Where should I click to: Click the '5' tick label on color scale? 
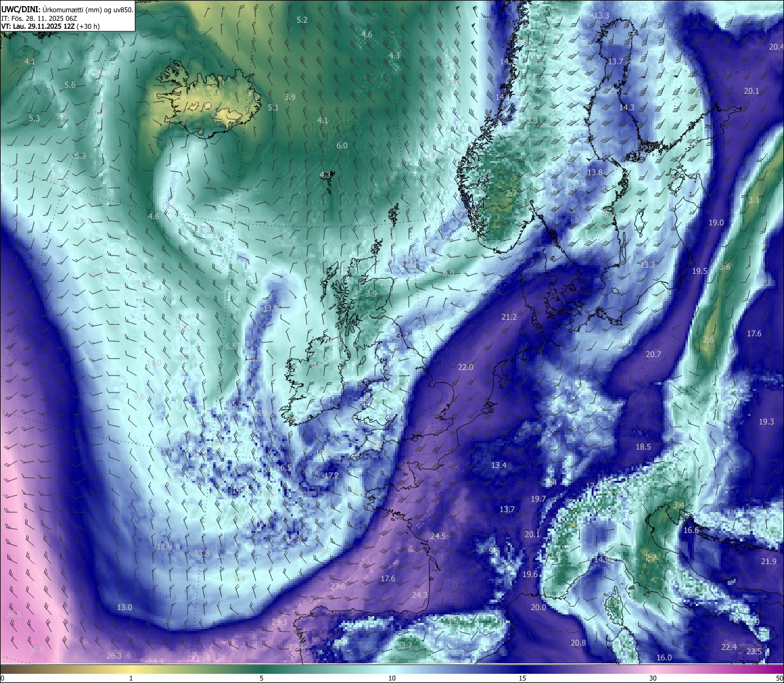tap(262, 678)
